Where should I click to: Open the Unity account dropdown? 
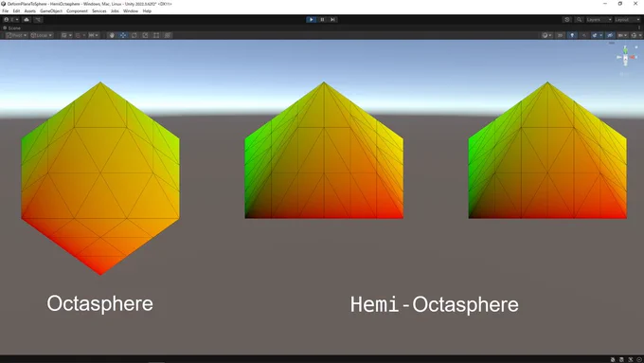(11, 20)
